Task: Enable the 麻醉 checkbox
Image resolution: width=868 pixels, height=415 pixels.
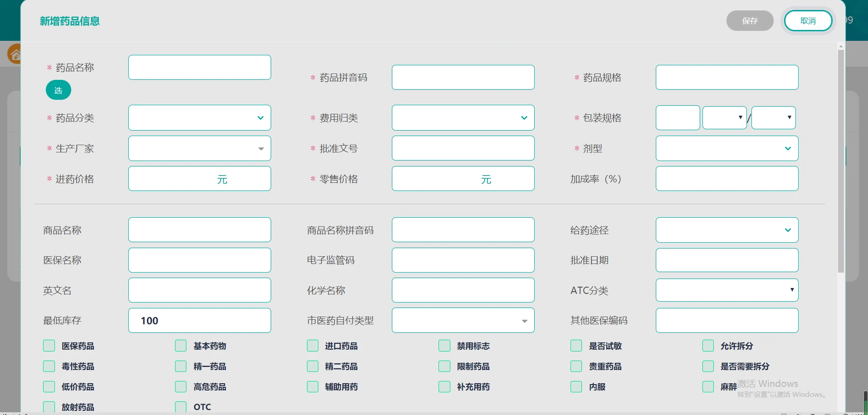Action: (x=708, y=386)
